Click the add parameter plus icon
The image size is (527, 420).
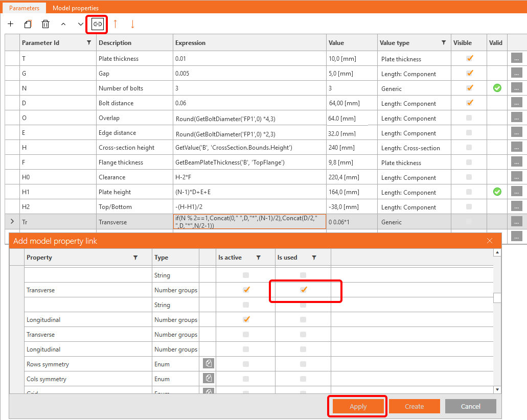[x=11, y=24]
